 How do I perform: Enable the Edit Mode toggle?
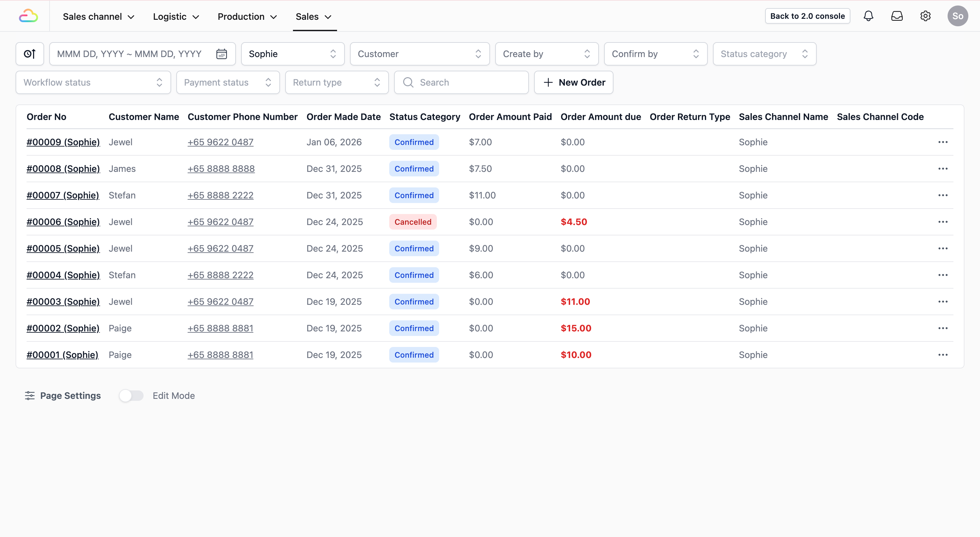point(131,395)
